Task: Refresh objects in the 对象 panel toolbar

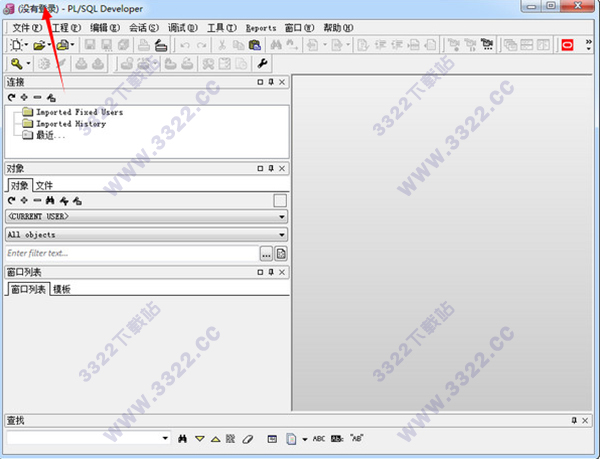Action: click(11, 200)
